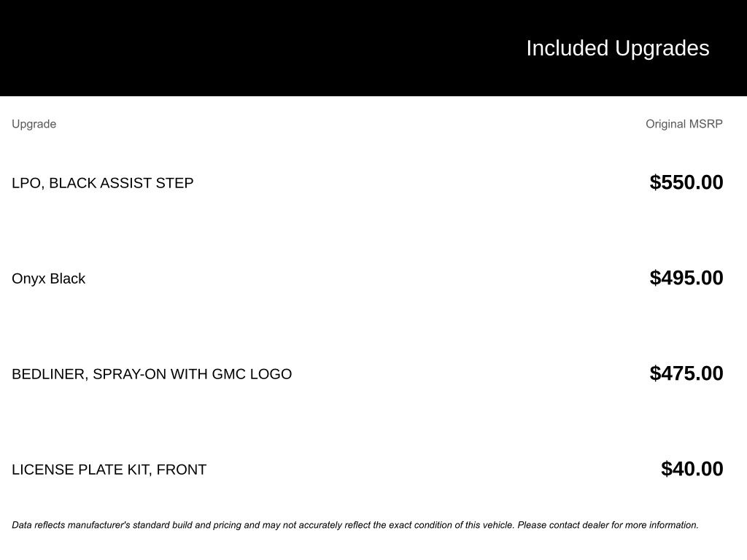Click the Included Upgrades heading
The width and height of the screenshot is (747, 560).
617,48
